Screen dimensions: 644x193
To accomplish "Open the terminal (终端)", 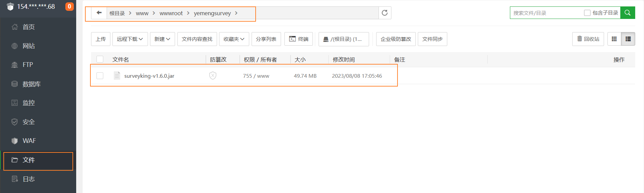I will [x=299, y=39].
